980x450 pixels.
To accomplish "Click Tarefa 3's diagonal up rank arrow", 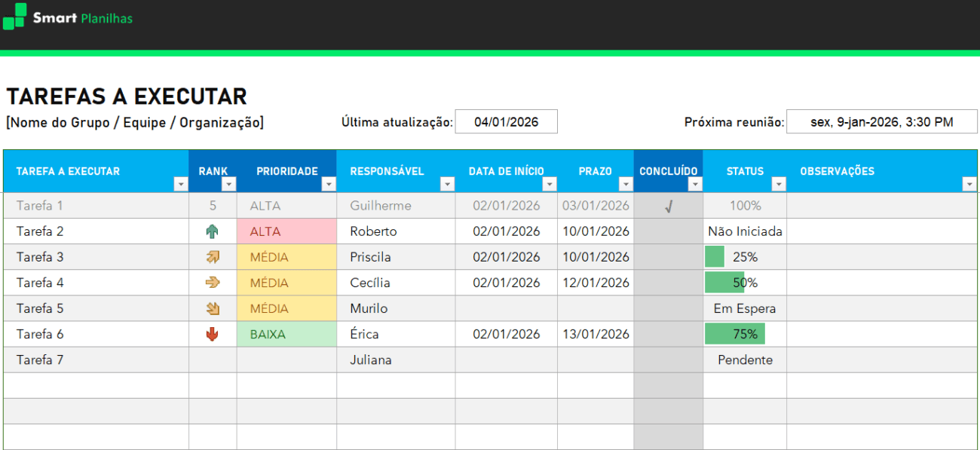I will coord(213,257).
